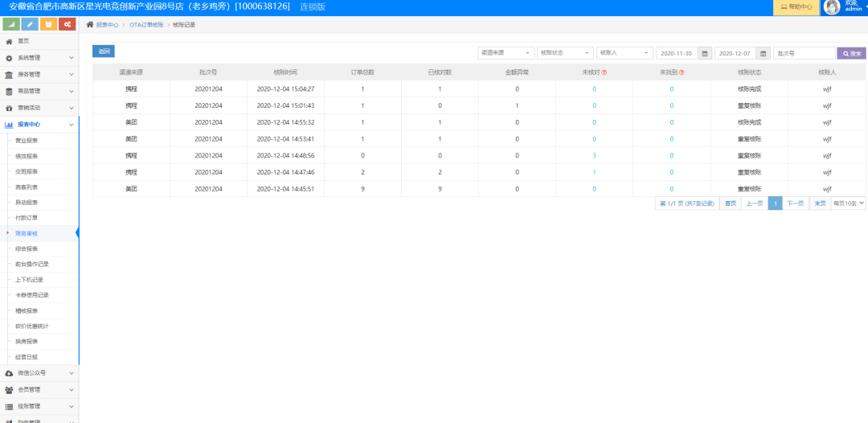This screenshot has height=423, width=868.
Task: Open 交班报表 submenu item
Action: coord(27,171)
